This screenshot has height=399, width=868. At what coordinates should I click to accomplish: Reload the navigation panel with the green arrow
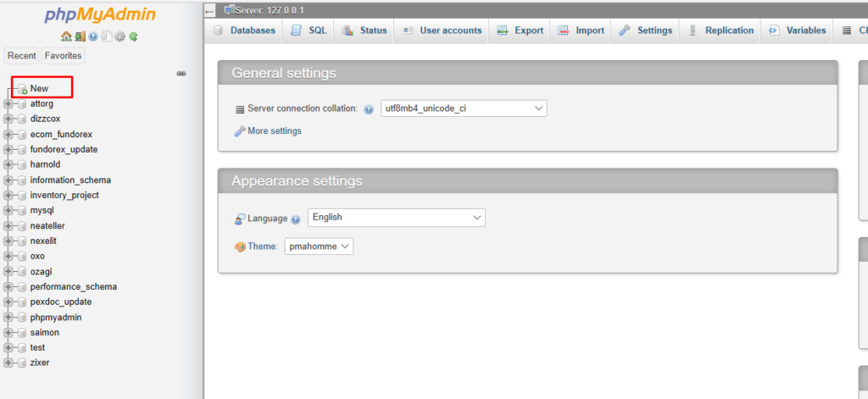click(x=133, y=36)
